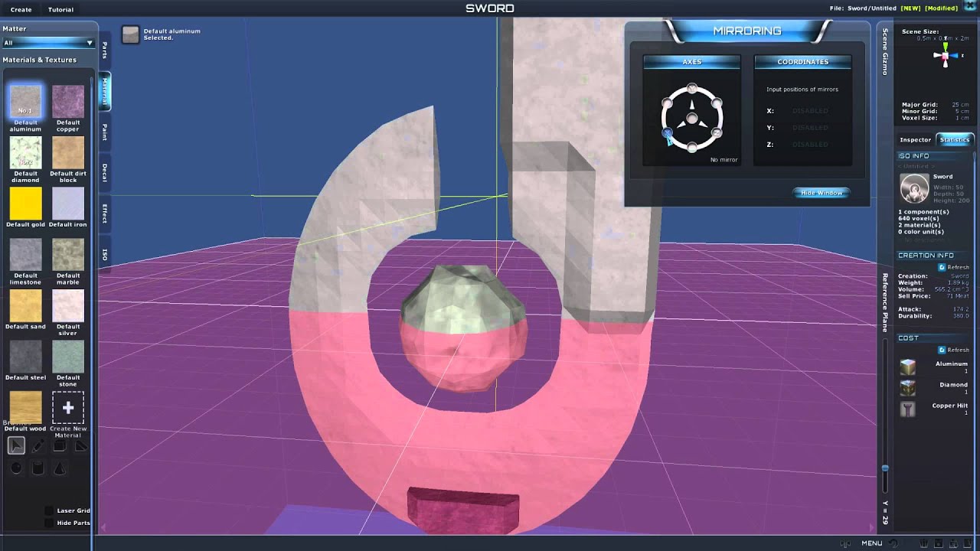Open the Scene Gizmo side tab
This screenshot has width=980, height=551.
click(x=885, y=52)
